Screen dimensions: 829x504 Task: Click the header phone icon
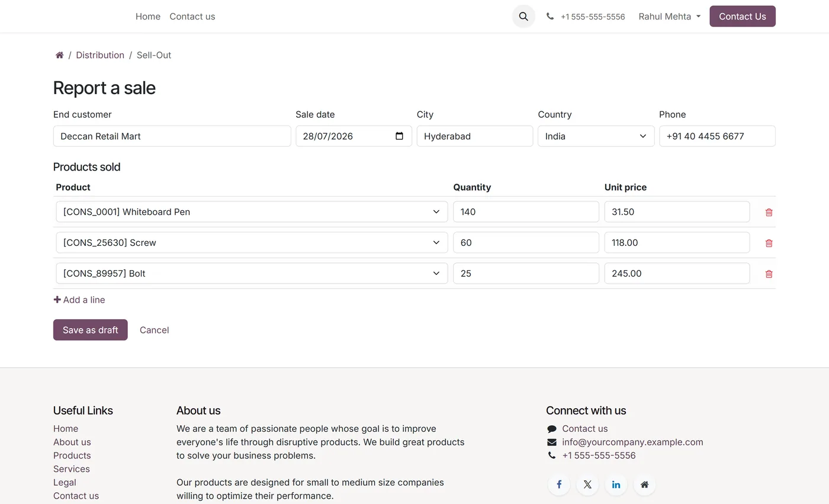550,17
